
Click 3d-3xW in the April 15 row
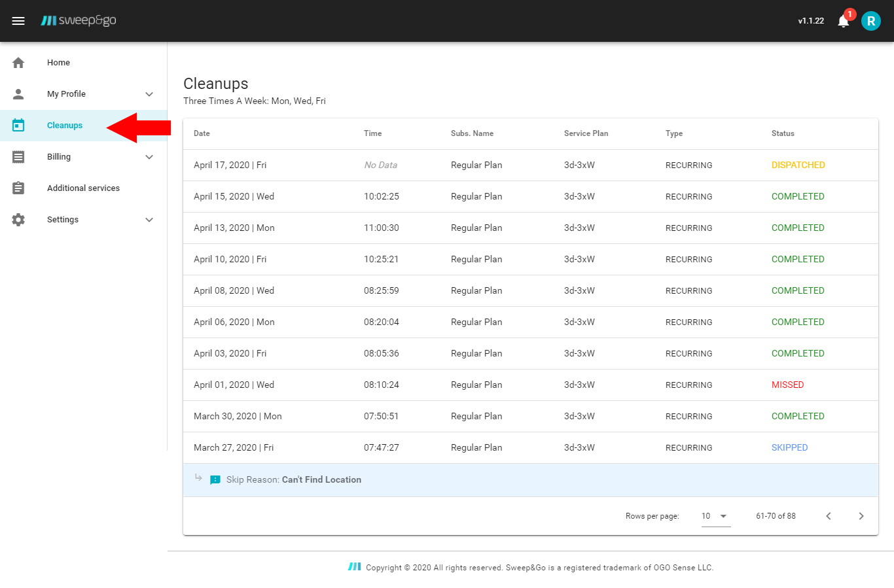tap(579, 196)
